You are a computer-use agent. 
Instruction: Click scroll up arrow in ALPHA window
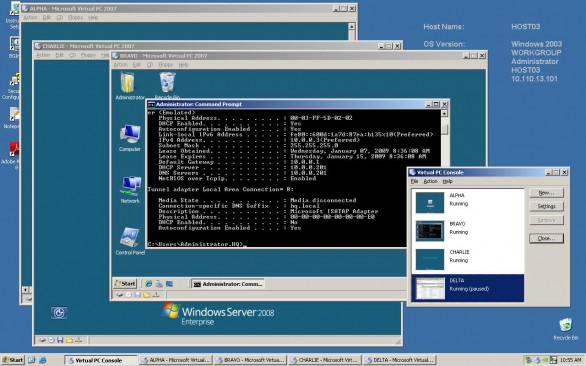(351, 26)
